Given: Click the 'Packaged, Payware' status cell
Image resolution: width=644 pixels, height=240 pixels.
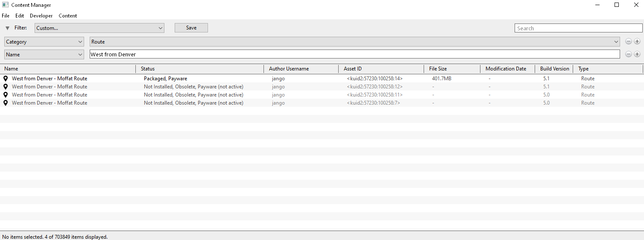Looking at the screenshot, I should pyautogui.click(x=165, y=79).
